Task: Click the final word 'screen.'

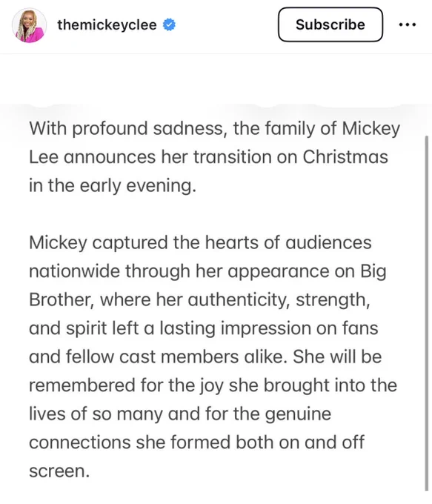Action: click(59, 471)
